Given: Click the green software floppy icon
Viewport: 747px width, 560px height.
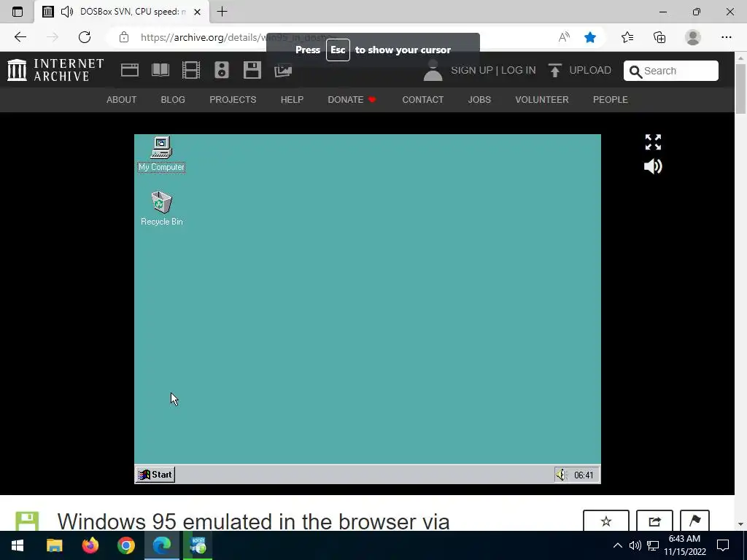Looking at the screenshot, I should 27,521.
